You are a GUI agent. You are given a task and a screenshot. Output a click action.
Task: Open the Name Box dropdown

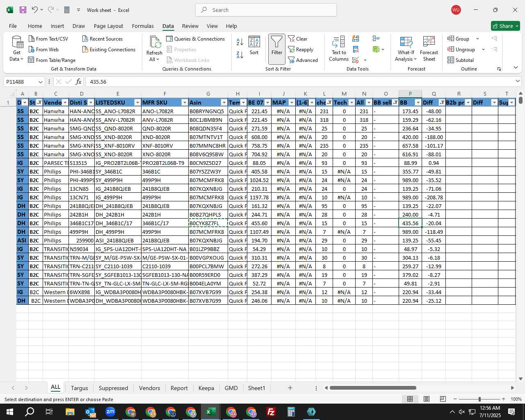40,82
